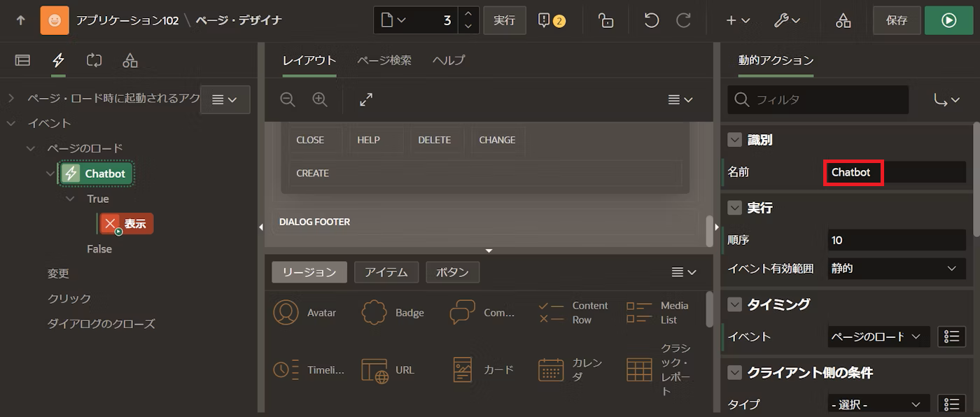This screenshot has width=980, height=417.
Task: Collapse the Events tree node
Action: click(10, 123)
